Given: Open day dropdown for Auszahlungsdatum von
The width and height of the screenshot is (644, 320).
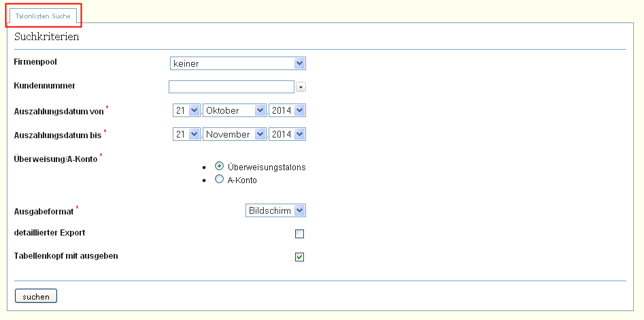Looking at the screenshot, I should (186, 110).
